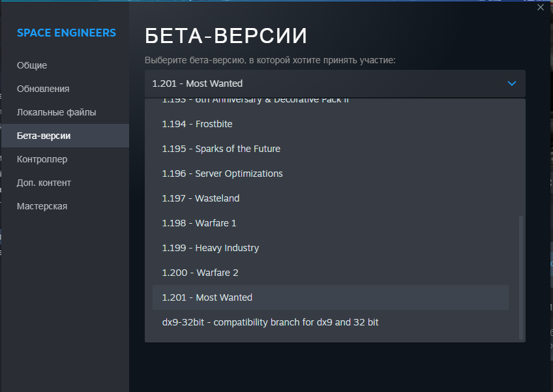Expand the beta version dropdown arrow
The width and height of the screenshot is (553, 392).
pyautogui.click(x=512, y=83)
